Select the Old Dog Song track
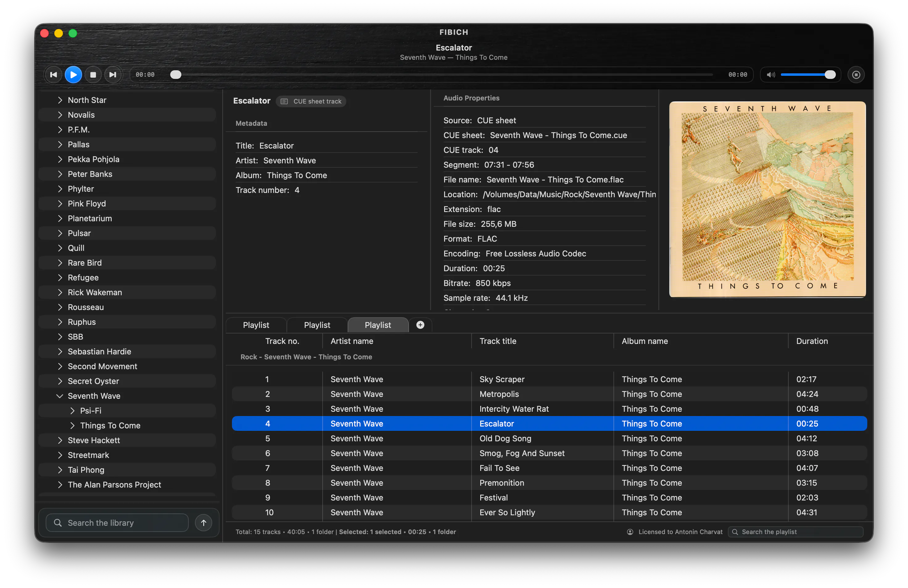This screenshot has width=908, height=588. point(549,439)
